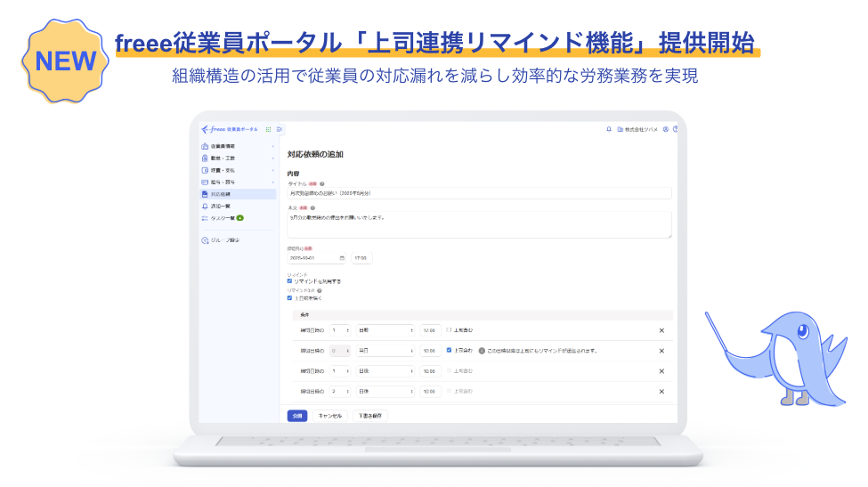
Task: Remove the first reminder condition row with X
Action: tap(661, 330)
